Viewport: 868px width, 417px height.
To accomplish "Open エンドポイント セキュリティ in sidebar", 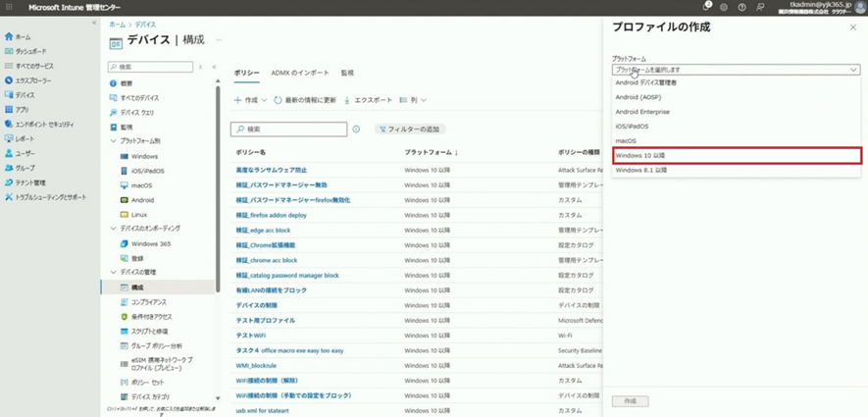I will coord(43,125).
